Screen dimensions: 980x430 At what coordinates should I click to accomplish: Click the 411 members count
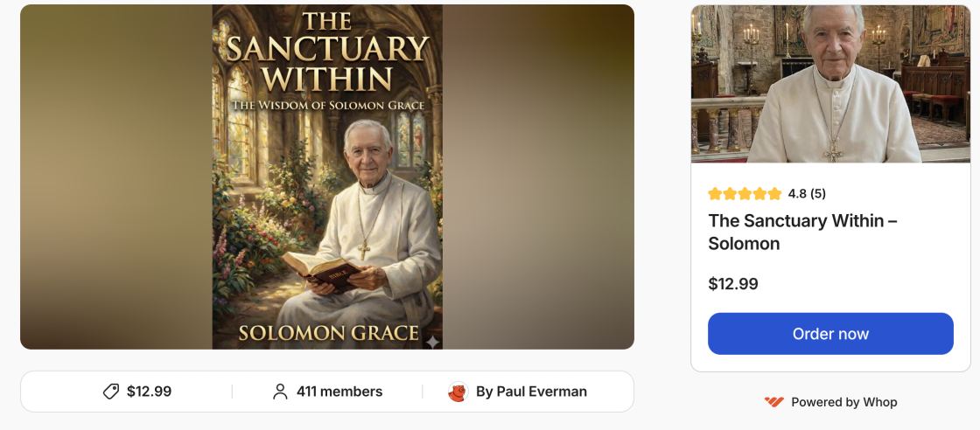click(x=339, y=392)
